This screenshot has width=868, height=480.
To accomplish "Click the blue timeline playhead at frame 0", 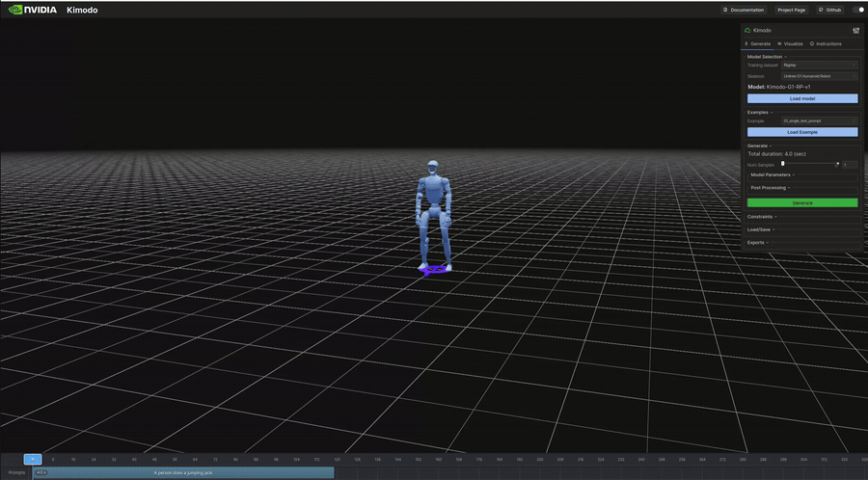I will [x=33, y=459].
